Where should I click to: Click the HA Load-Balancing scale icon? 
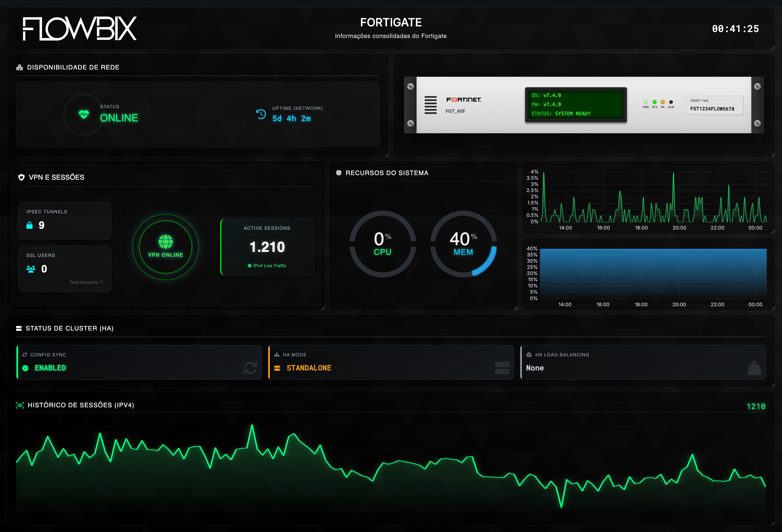[x=529, y=355]
